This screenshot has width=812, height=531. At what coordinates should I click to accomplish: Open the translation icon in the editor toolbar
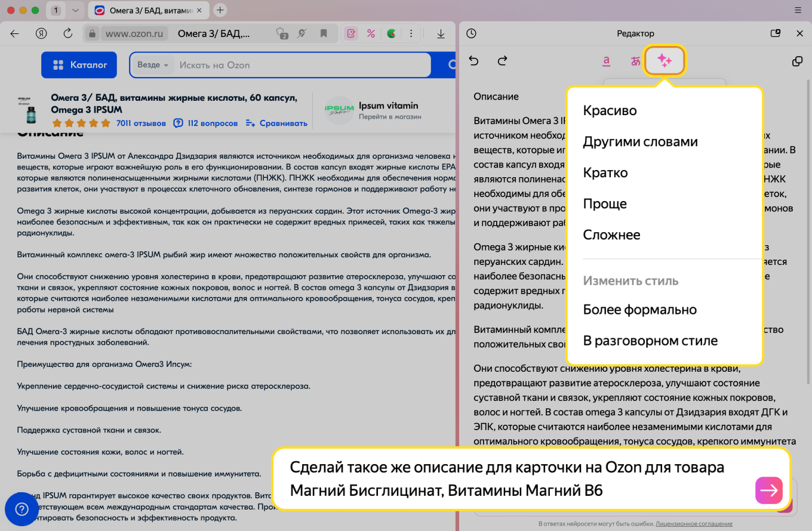635,60
